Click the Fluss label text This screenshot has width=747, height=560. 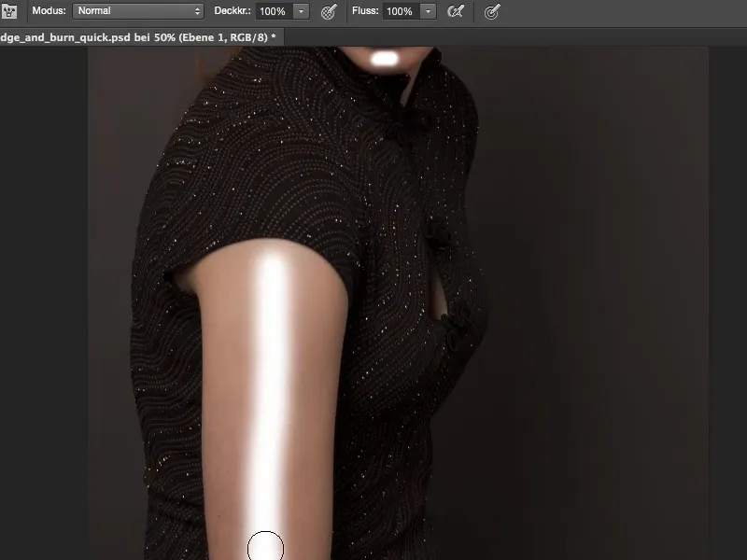tap(365, 11)
